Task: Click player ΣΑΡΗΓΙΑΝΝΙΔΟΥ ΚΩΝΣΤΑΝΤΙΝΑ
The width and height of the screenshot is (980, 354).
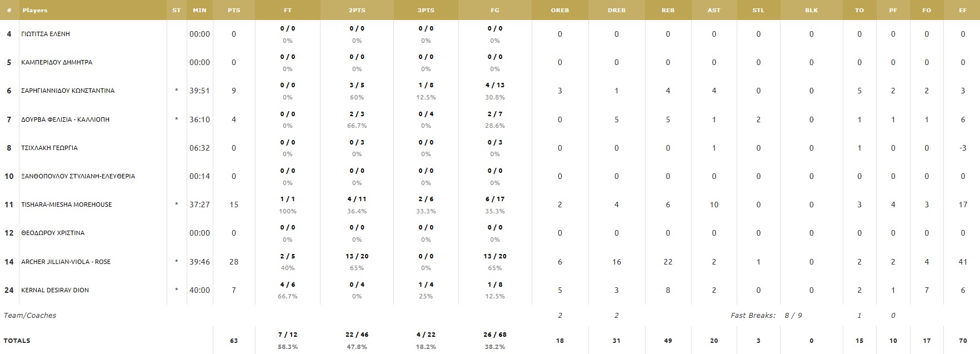Action: click(68, 91)
